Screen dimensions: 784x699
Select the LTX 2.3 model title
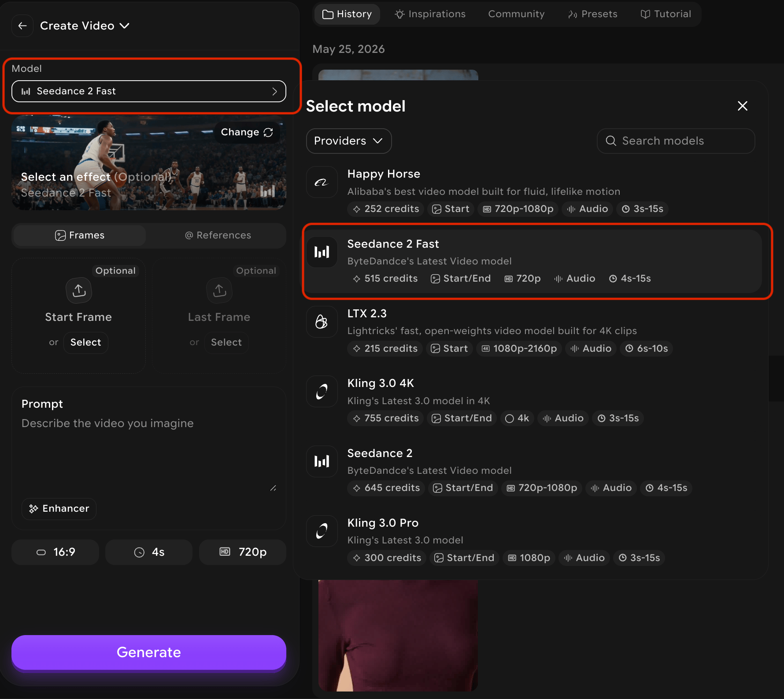[367, 314]
